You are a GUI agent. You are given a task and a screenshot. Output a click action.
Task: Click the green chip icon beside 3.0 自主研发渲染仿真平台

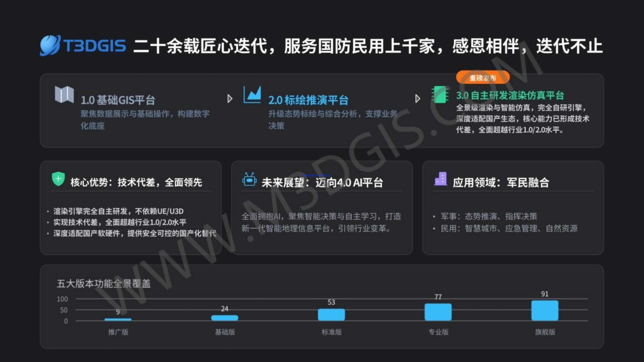(440, 94)
